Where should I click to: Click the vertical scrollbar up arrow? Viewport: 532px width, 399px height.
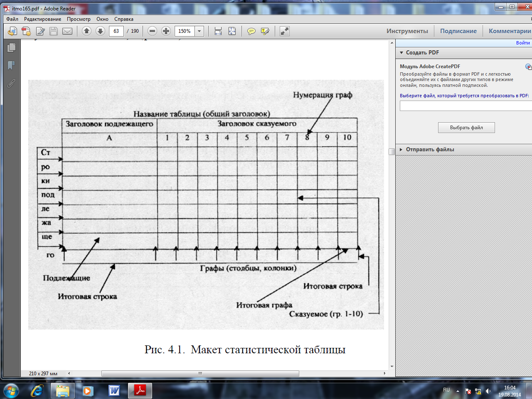(x=392, y=43)
